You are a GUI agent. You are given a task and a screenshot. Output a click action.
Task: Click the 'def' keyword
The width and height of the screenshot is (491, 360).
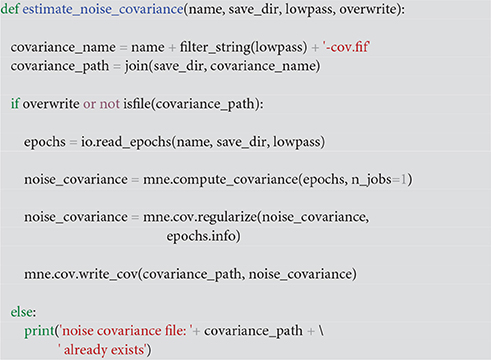[10, 9]
